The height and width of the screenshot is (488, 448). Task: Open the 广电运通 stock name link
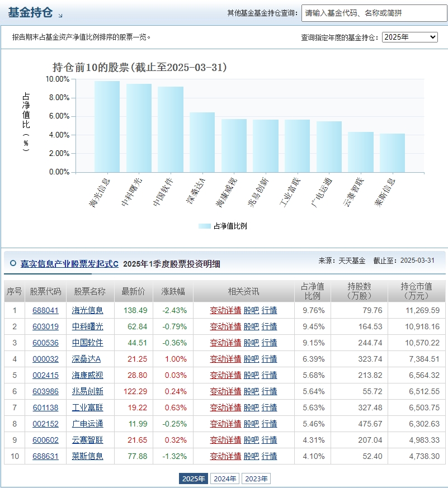(87, 424)
